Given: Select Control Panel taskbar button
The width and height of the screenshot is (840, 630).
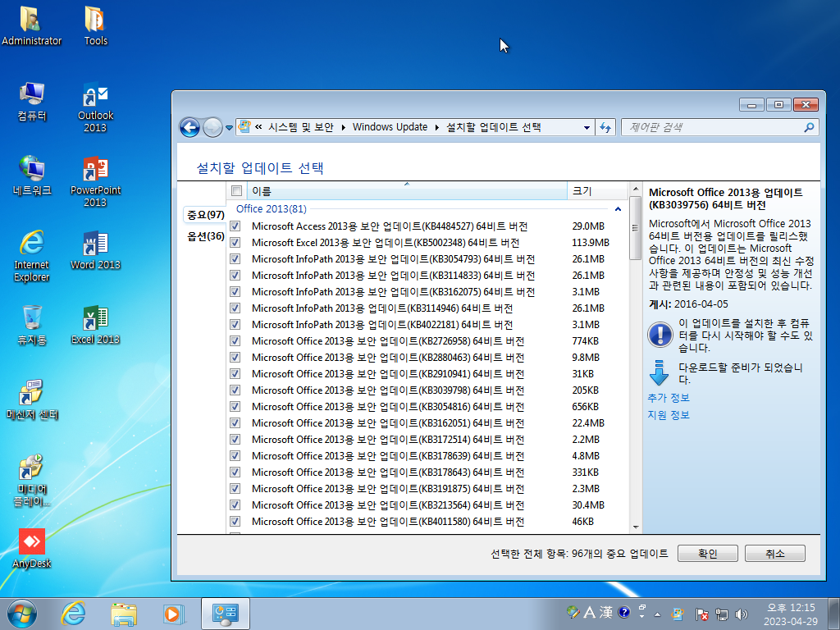Looking at the screenshot, I should (225, 614).
